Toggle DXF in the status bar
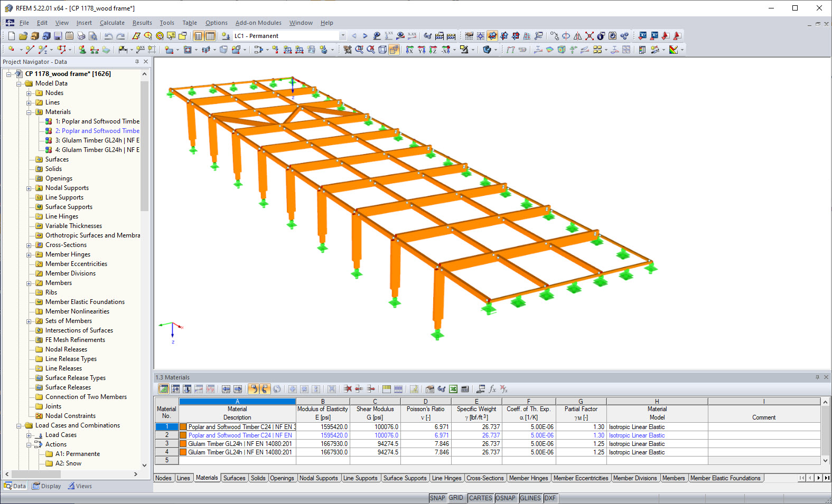Image resolution: width=832 pixels, height=504 pixels. point(550,498)
